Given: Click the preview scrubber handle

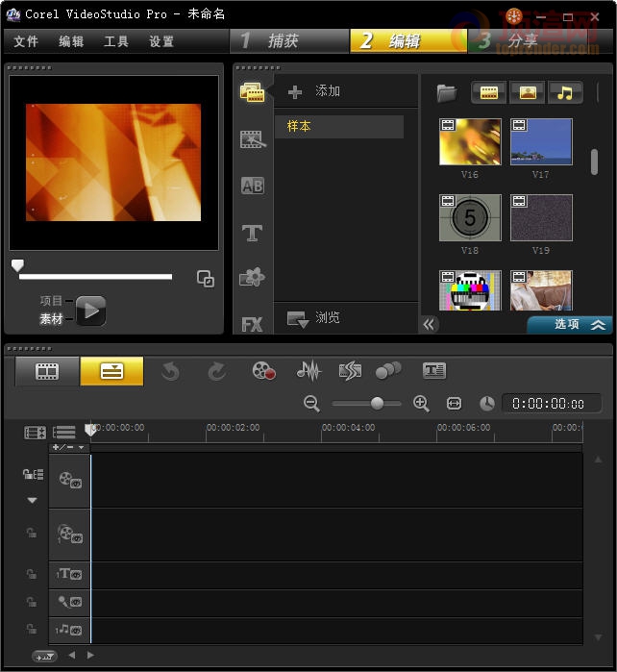Looking at the screenshot, I should click(x=17, y=265).
